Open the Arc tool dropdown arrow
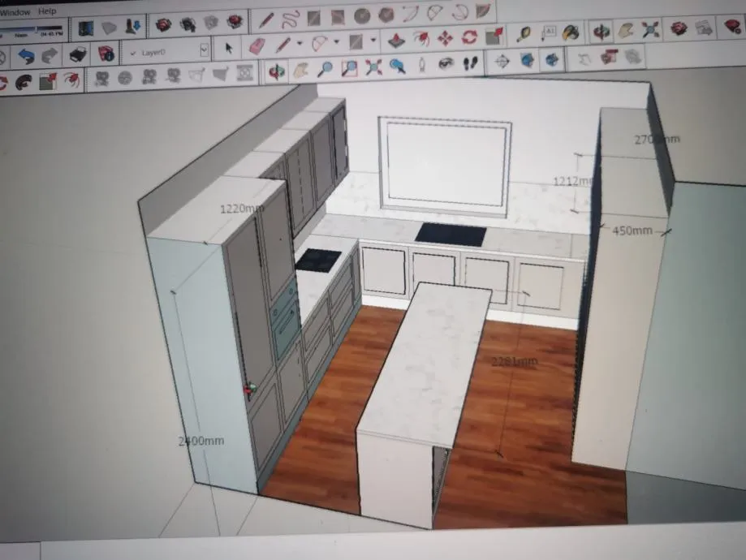Image resolution: width=746 pixels, height=560 pixels. click(336, 42)
